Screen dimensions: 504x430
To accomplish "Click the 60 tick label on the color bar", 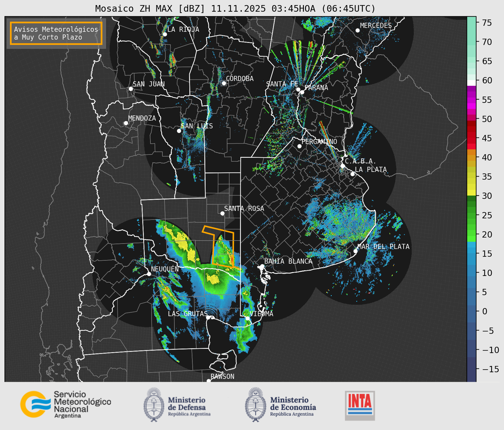I will (x=487, y=80).
